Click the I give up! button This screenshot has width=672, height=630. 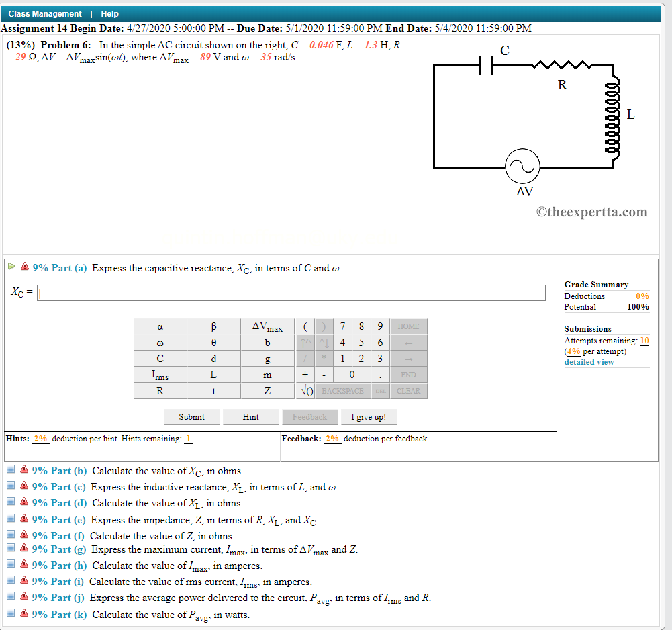tap(369, 416)
